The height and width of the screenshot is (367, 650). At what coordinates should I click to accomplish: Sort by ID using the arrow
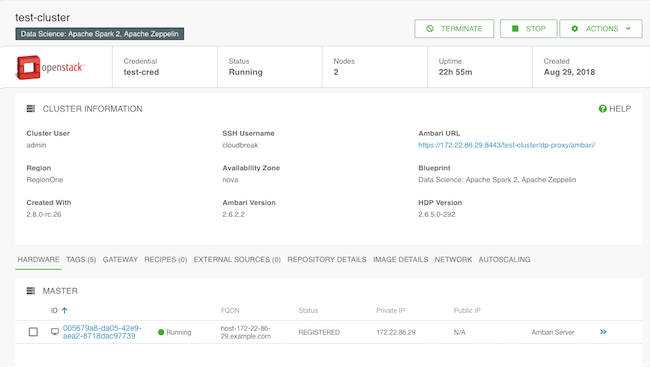[x=65, y=310]
